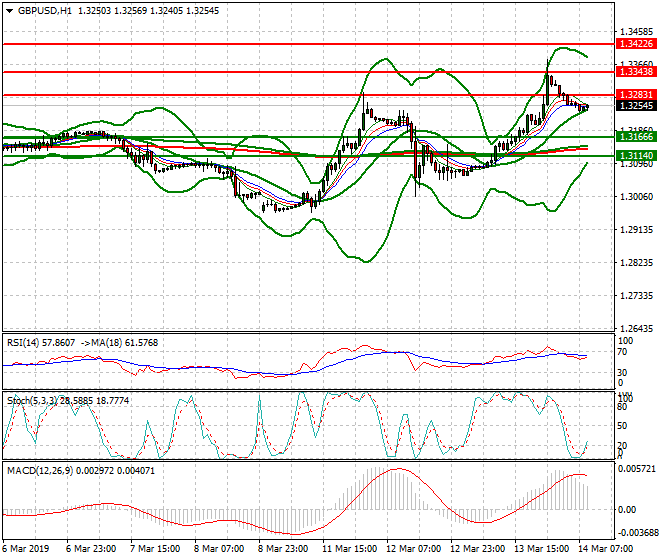660x560 pixels.
Task: Click the 1.27335 value on price scale
Action: click(x=636, y=296)
